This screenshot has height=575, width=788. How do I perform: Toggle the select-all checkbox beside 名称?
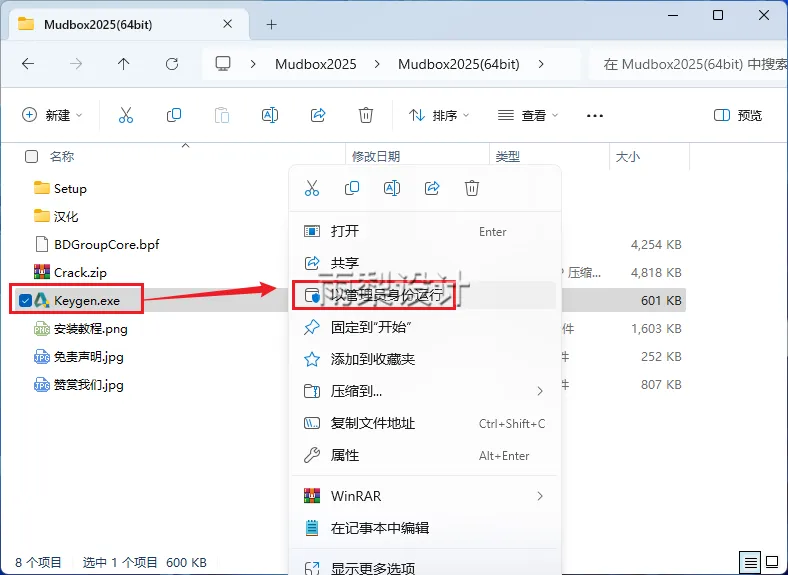tap(31, 156)
